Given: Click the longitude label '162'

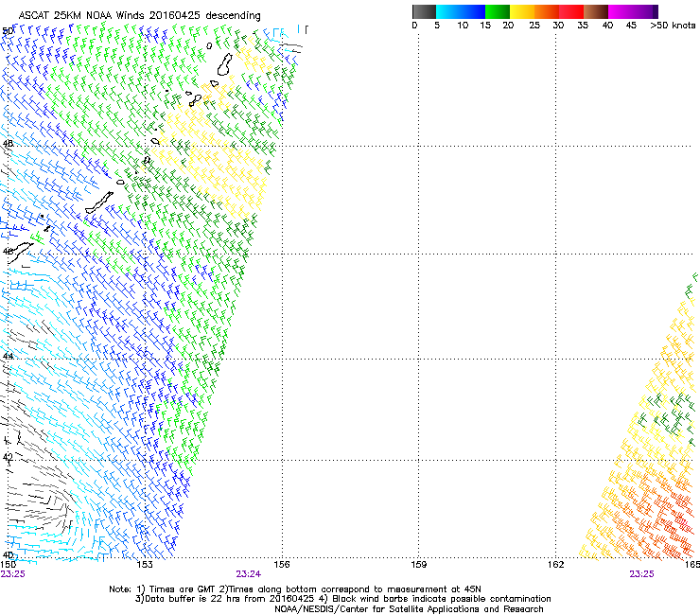Looking at the screenshot, I should tap(555, 565).
